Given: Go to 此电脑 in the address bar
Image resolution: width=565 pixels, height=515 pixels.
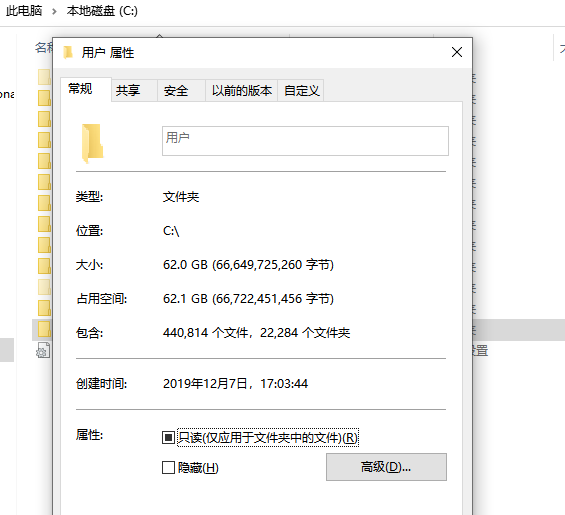Looking at the screenshot, I should coord(24,11).
